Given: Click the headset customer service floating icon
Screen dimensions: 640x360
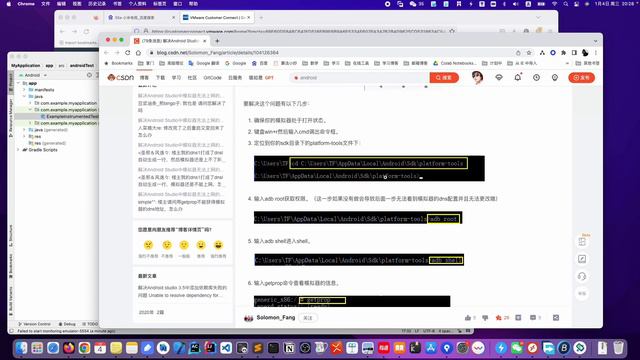Looking at the screenshot, I should [582, 276].
